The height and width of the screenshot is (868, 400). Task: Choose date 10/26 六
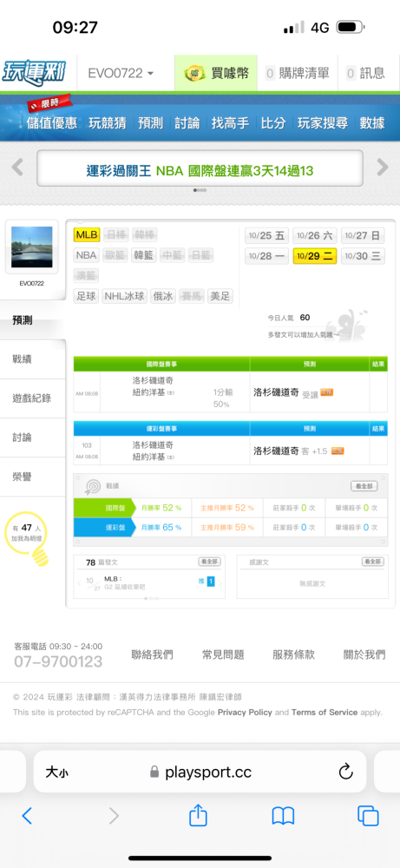point(314,236)
